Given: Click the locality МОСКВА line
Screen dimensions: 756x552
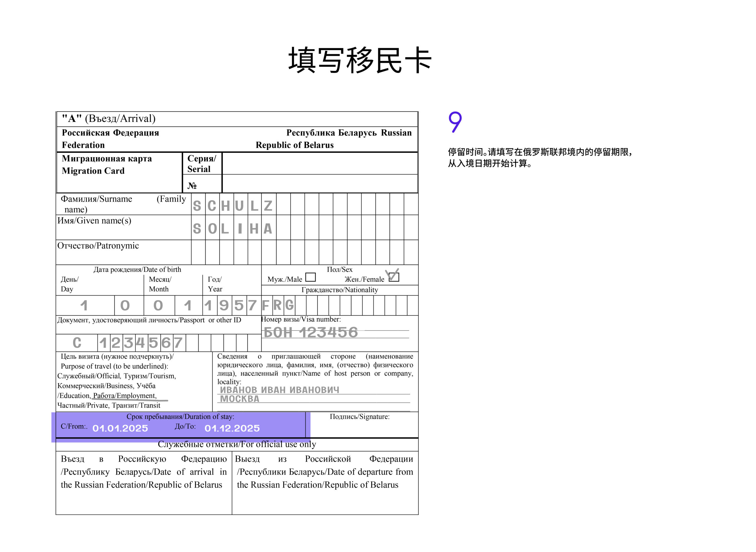Looking at the screenshot, I should [239, 399].
